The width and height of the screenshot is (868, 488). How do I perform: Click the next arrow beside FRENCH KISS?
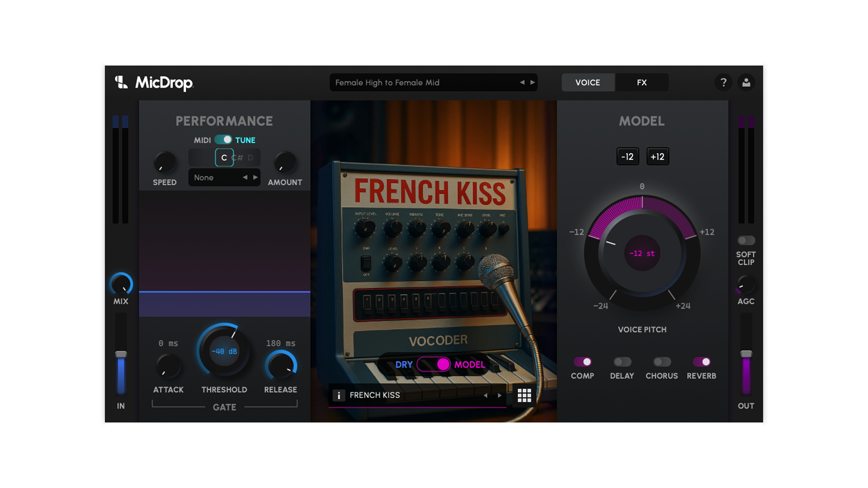[x=500, y=395]
